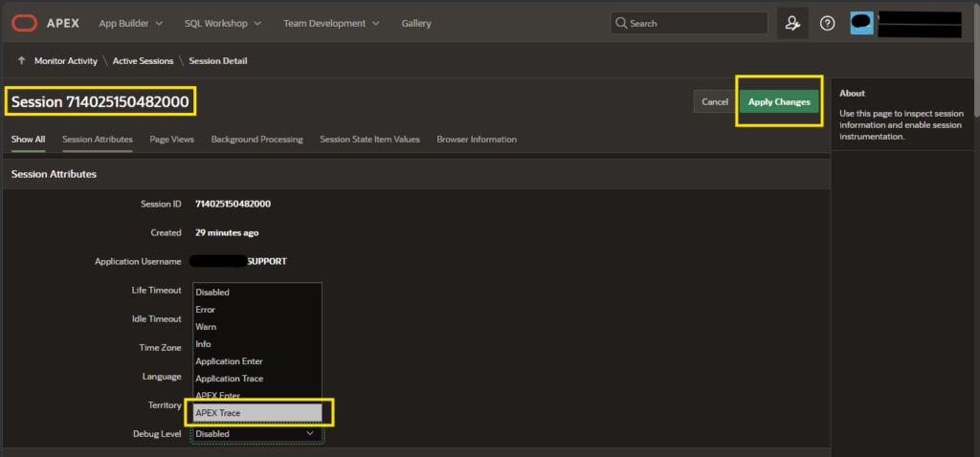The height and width of the screenshot is (457, 980).
Task: Click the Oracle APEX logo icon
Action: (24, 23)
